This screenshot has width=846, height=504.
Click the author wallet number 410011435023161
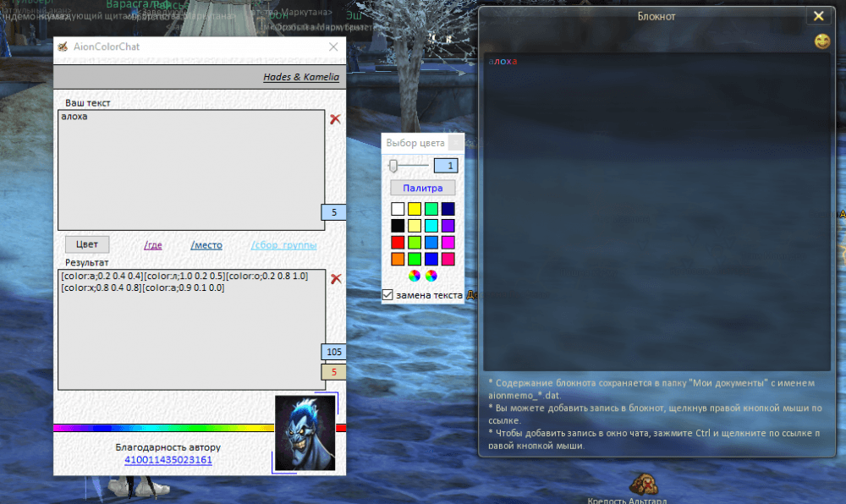168,460
